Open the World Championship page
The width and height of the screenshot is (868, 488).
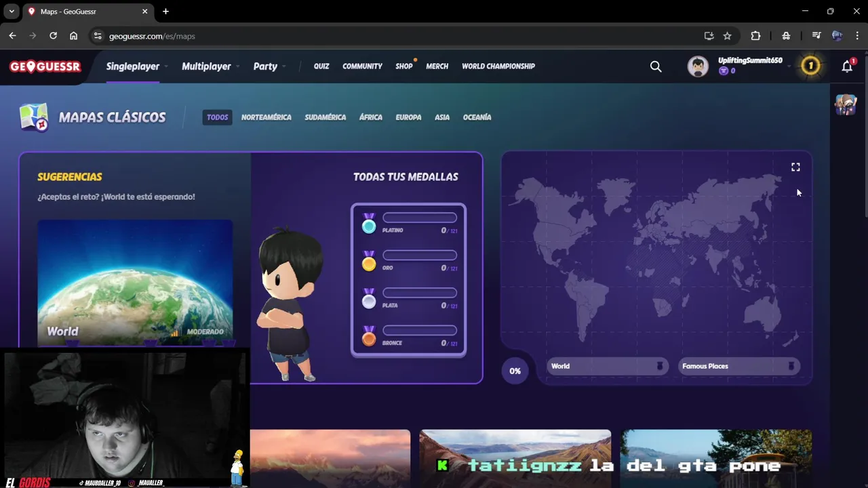pos(498,66)
